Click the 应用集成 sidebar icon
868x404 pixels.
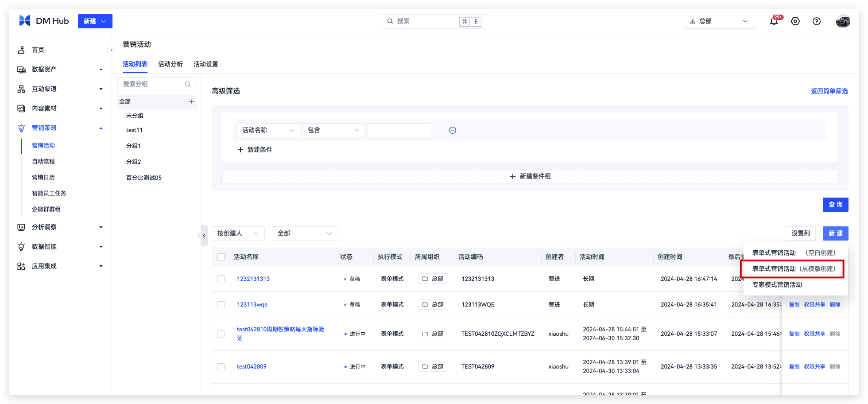pyautogui.click(x=21, y=266)
